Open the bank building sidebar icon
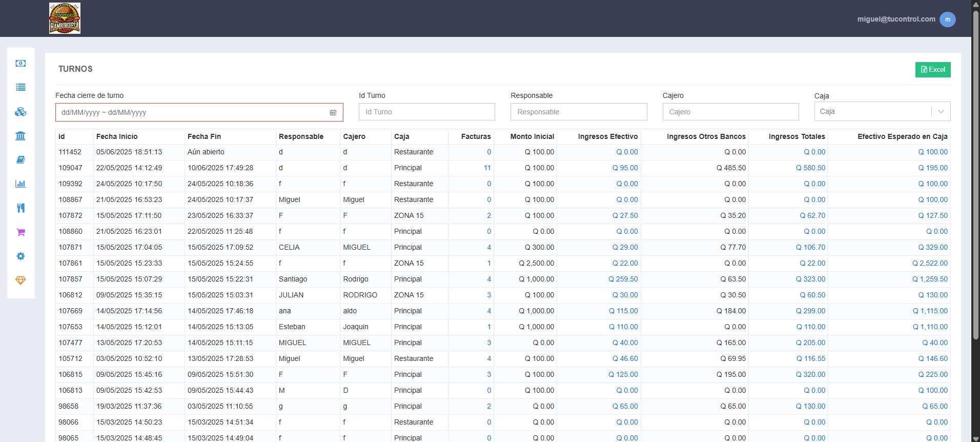Viewport: 980px width, 442px height. coord(21,136)
